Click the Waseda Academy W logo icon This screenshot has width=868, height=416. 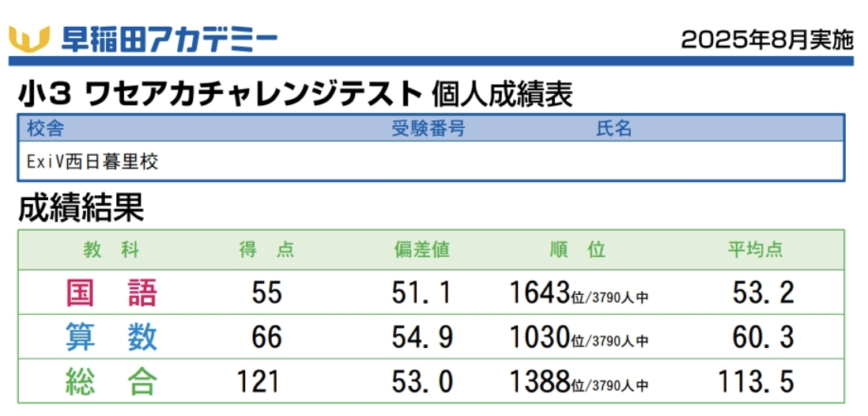click(x=29, y=40)
